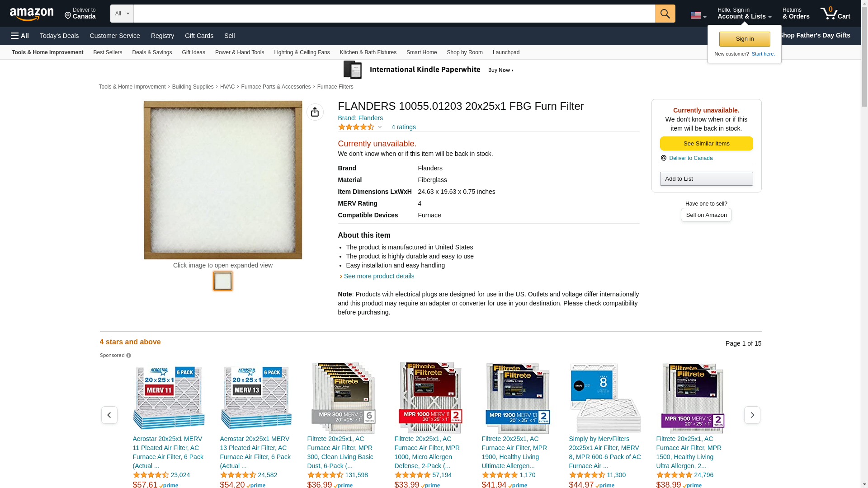Click the Amazon logo
Screen dimensions: 868x488
pyautogui.click(x=32, y=14)
